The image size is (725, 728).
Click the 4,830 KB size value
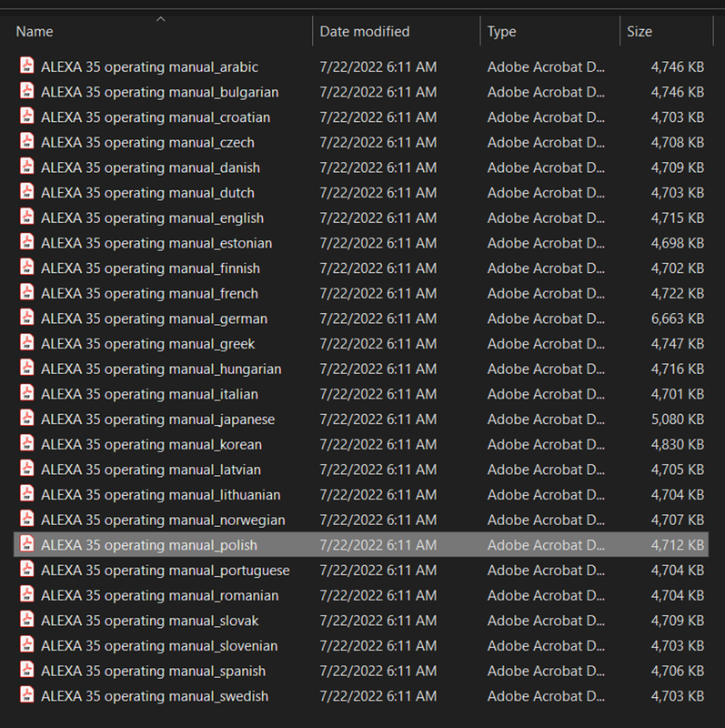tap(677, 444)
